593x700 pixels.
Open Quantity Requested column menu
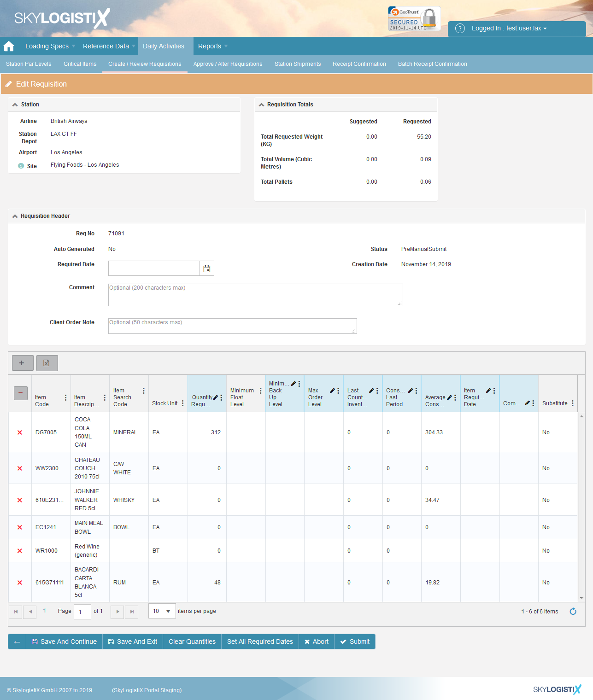[x=221, y=397]
